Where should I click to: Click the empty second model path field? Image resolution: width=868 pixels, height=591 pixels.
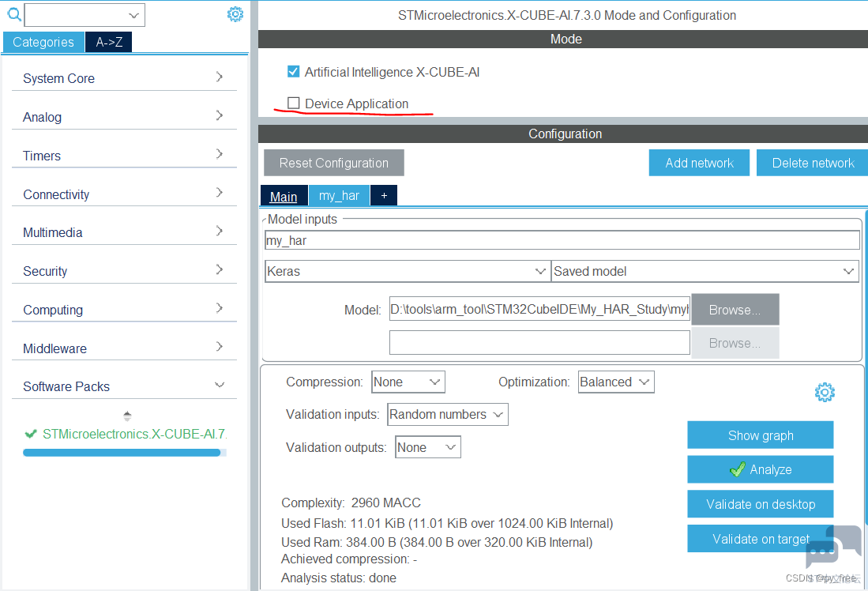click(x=539, y=342)
